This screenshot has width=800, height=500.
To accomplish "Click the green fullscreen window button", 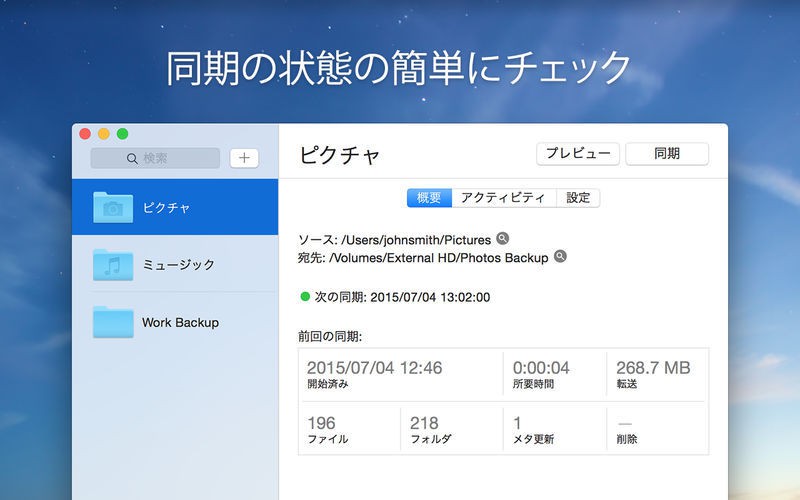I will pos(123,133).
